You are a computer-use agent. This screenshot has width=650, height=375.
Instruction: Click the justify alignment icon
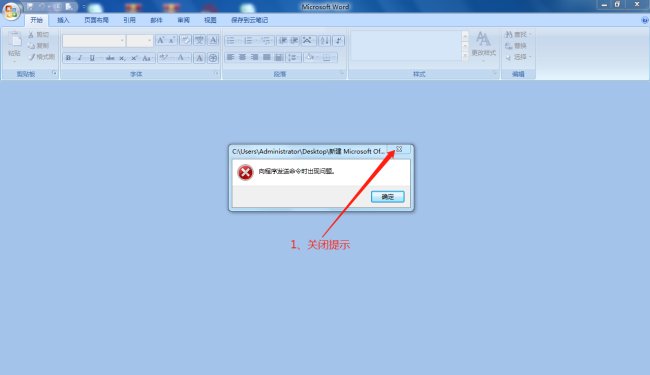point(267,57)
